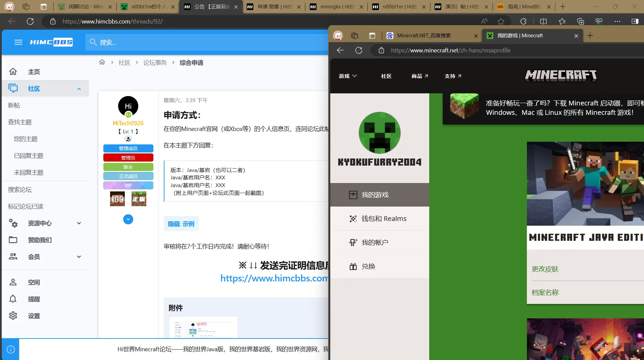Select 我的游戏 in the Minecraft sidebar
Viewport: 644px width, 360px height.
pyautogui.click(x=375, y=194)
